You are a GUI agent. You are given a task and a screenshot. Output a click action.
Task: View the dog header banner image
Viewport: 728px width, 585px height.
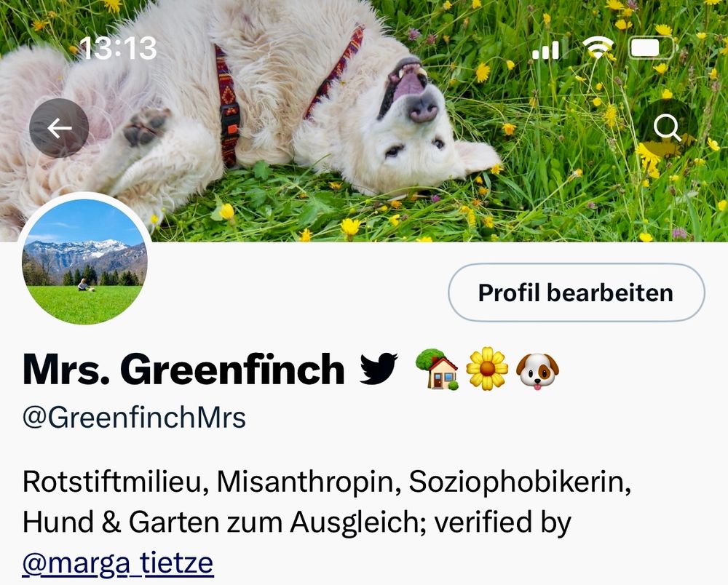tap(364, 121)
